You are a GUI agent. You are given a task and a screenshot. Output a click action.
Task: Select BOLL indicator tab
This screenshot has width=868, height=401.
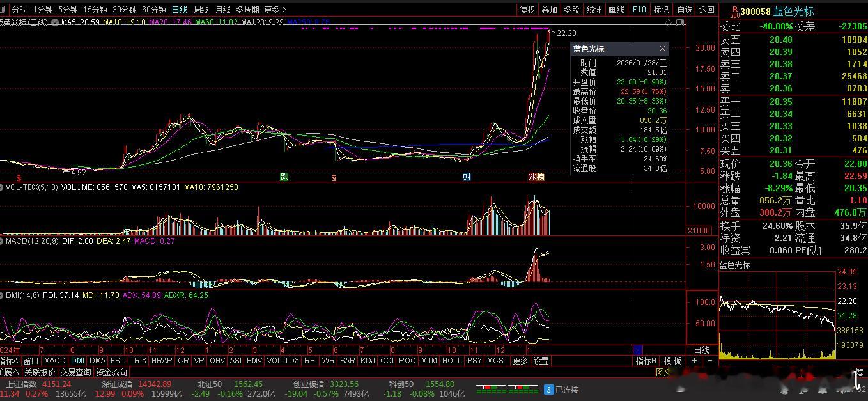tap(452, 361)
